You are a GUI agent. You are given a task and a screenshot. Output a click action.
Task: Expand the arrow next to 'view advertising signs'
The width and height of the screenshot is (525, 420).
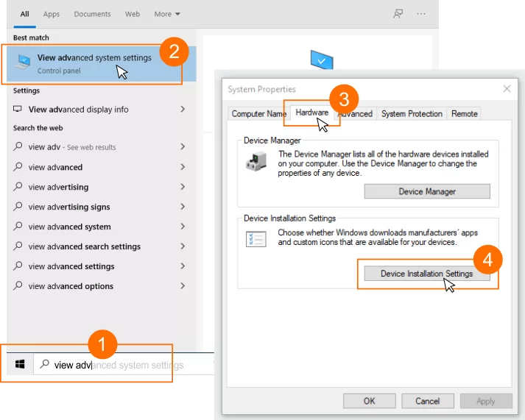pyautogui.click(x=183, y=206)
